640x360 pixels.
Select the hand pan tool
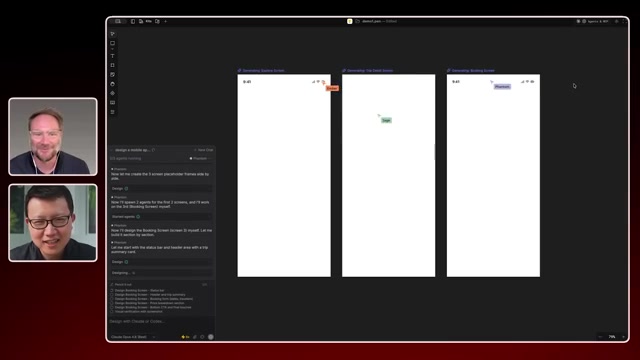click(113, 84)
